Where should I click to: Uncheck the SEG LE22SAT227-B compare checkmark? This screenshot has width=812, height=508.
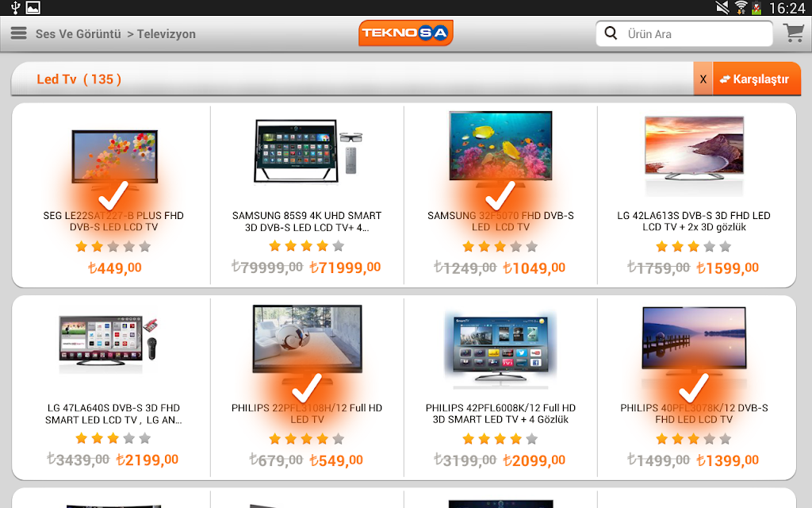(113, 196)
